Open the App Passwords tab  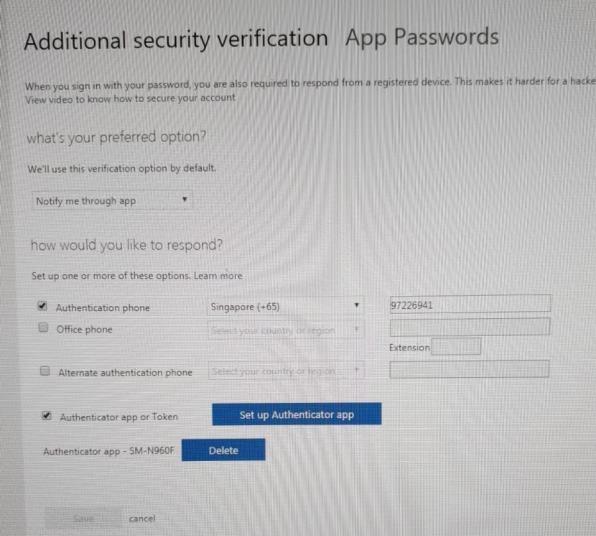pos(422,38)
